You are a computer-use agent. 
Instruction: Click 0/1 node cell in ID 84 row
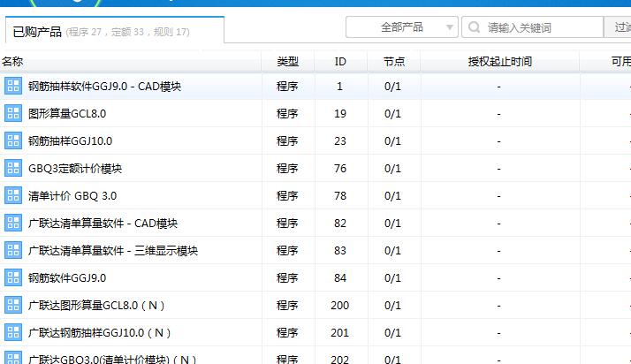pyautogui.click(x=392, y=278)
